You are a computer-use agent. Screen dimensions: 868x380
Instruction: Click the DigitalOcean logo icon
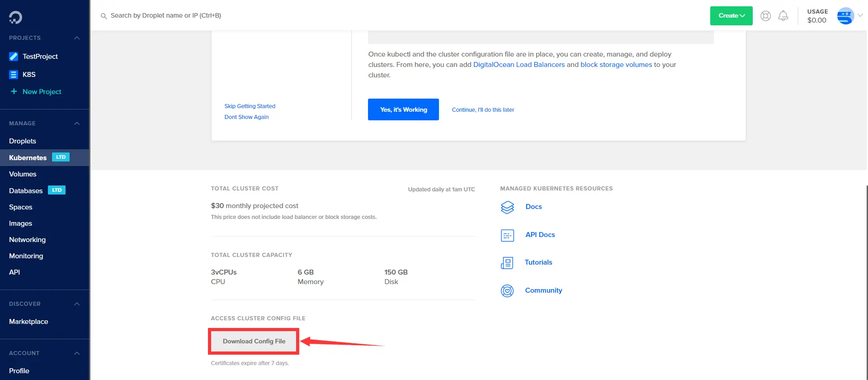tap(15, 17)
